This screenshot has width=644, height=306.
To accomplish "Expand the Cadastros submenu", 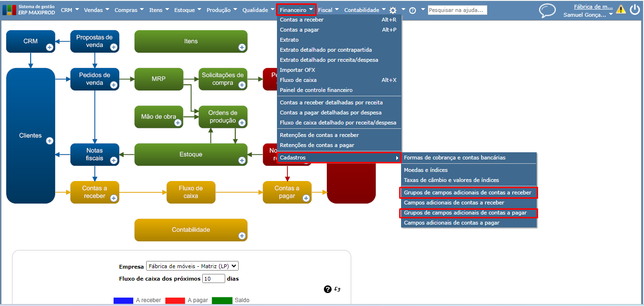I will pyautogui.click(x=339, y=158).
